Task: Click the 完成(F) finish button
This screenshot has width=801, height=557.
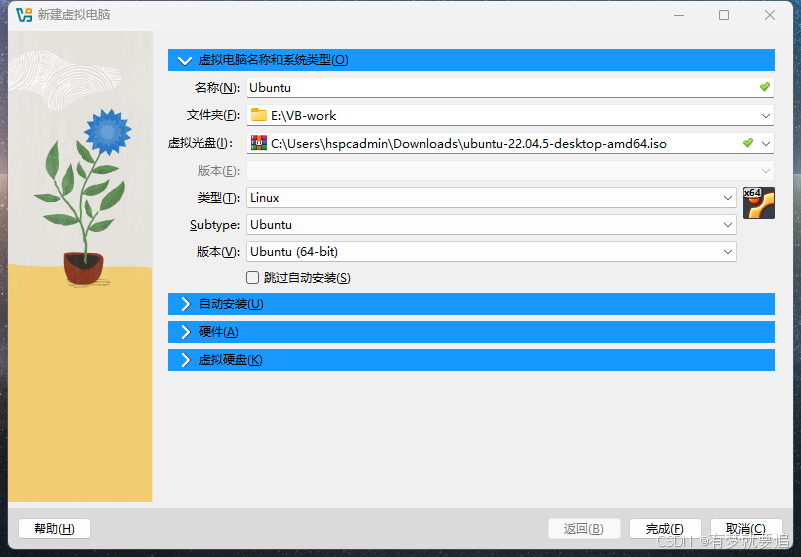Action: click(x=665, y=528)
